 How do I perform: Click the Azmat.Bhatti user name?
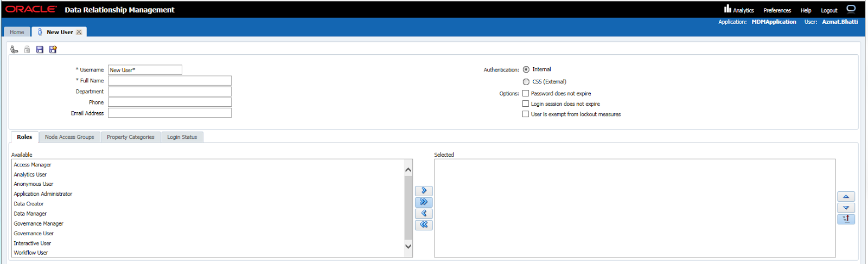(x=840, y=22)
